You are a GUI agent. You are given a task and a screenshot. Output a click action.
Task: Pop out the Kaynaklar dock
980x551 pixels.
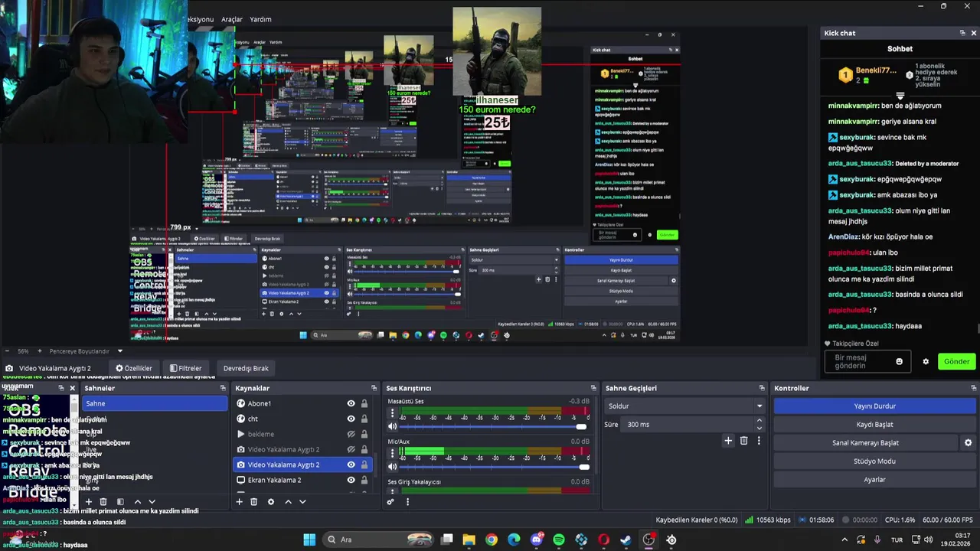click(x=374, y=388)
